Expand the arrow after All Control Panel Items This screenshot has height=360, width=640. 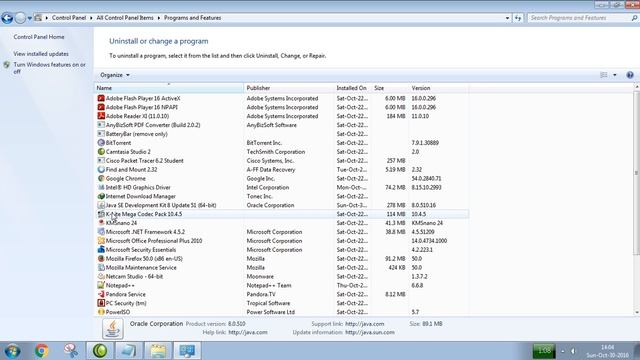[159, 18]
